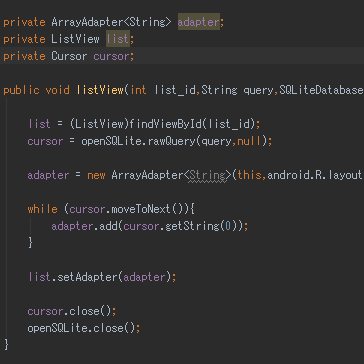Click the 'this' keyword in constructor call
The width and height of the screenshot is (364, 364).
(249, 175)
